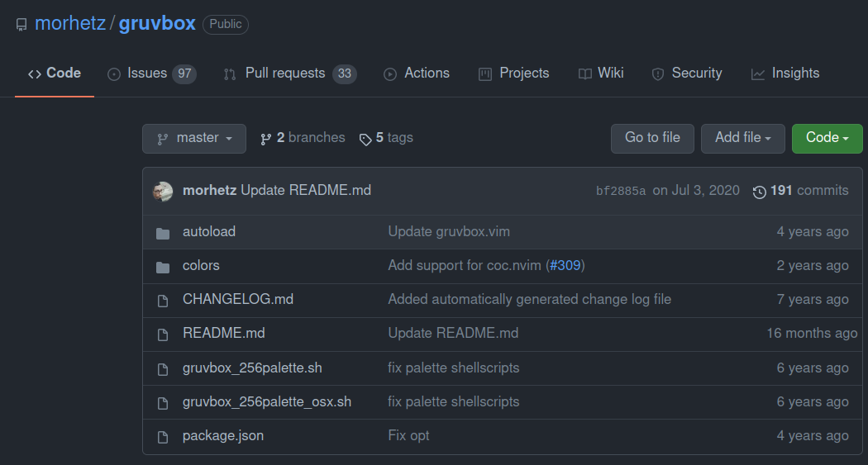Screen dimensions: 868x465
Task: Open the autoload folder
Action: pyautogui.click(x=209, y=231)
